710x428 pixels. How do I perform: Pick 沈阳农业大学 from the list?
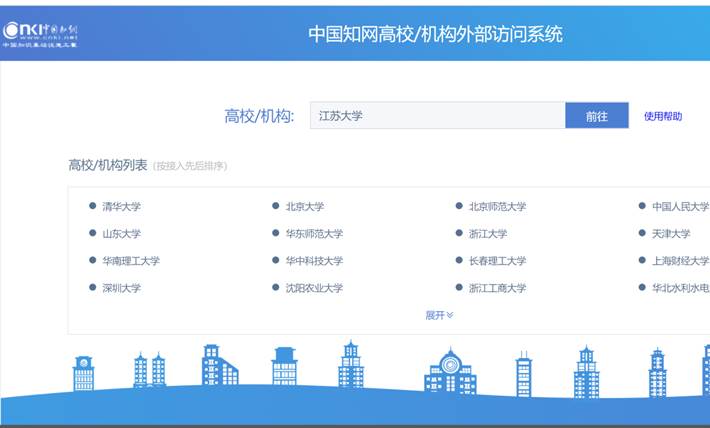314,288
